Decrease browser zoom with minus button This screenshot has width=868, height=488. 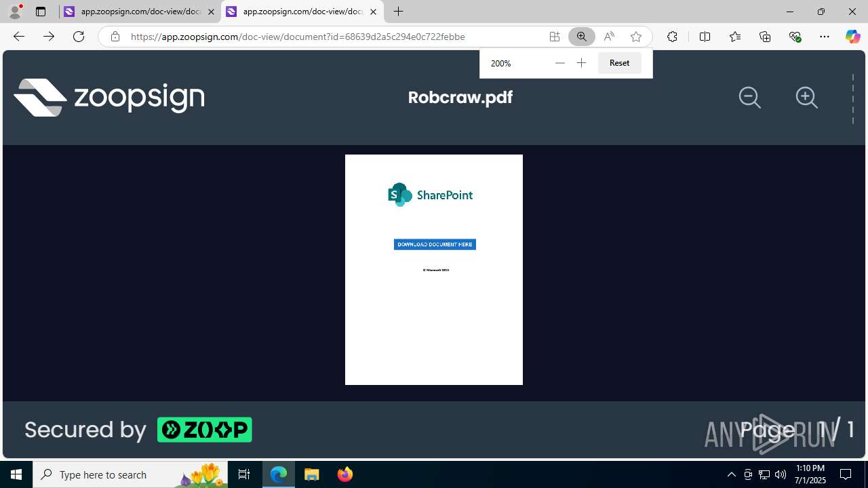point(559,63)
